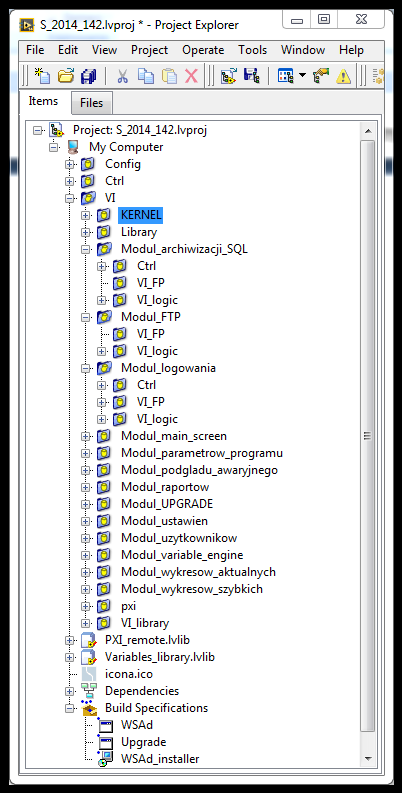The image size is (402, 793).
Task: Open the Tools menu
Action: coord(252,50)
